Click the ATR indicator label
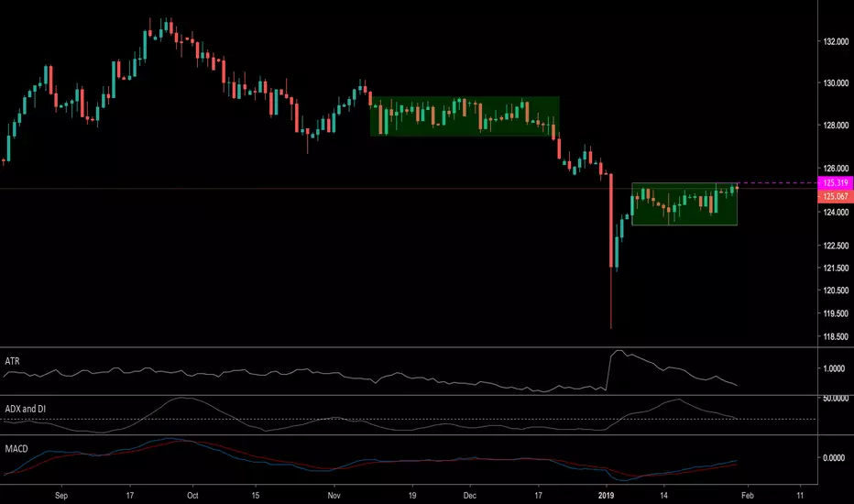 (12, 361)
